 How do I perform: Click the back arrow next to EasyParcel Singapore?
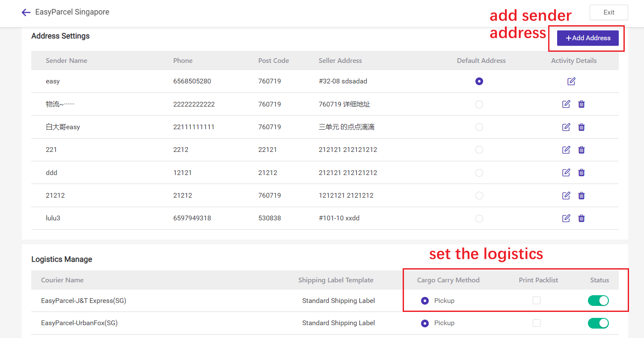pos(26,12)
